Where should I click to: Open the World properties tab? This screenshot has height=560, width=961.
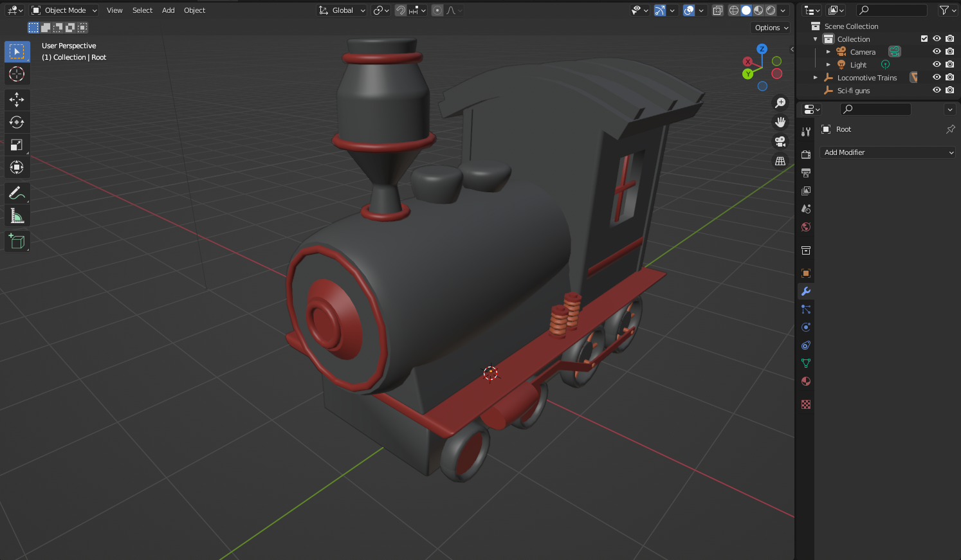click(806, 226)
